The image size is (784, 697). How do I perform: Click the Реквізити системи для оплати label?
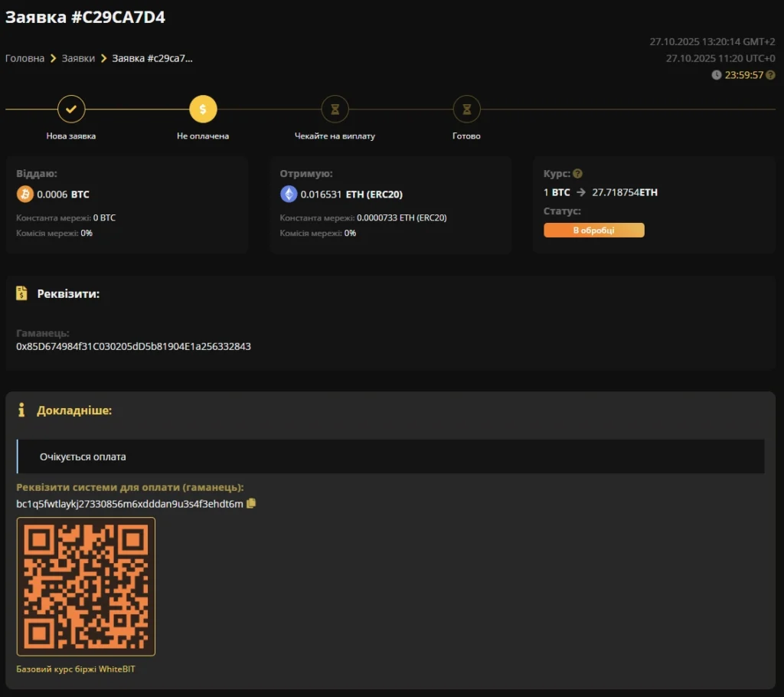point(130,487)
